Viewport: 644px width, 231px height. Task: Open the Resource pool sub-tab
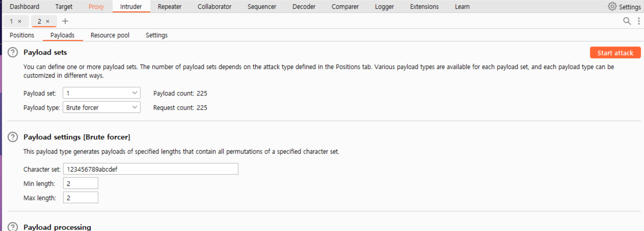pos(110,35)
